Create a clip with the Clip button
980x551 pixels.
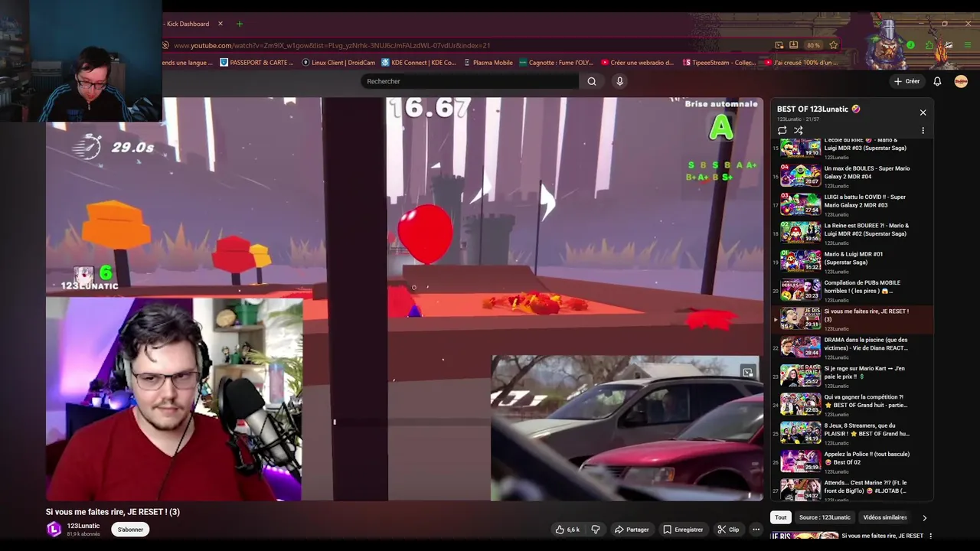click(x=728, y=530)
